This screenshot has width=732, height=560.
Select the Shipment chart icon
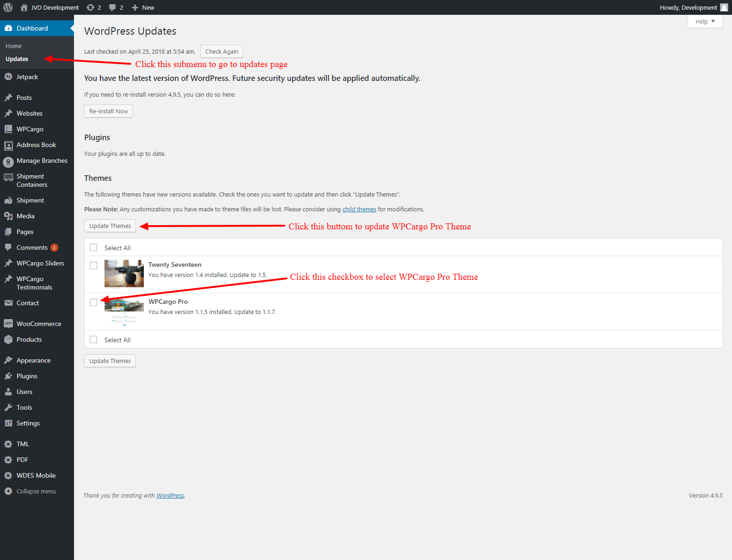(x=8, y=200)
